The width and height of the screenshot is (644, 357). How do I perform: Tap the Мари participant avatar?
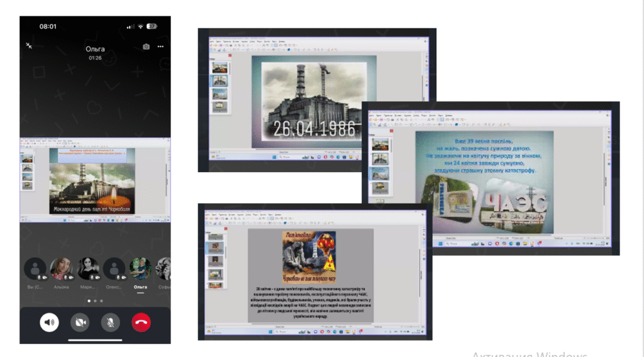coord(87,268)
